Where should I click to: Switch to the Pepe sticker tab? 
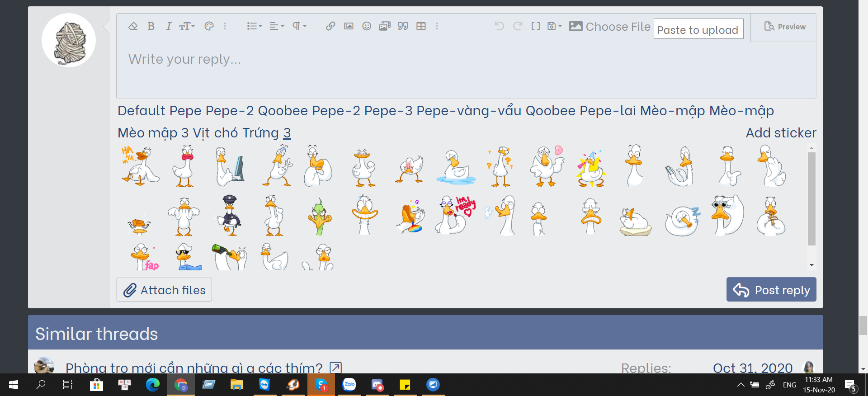pos(185,111)
